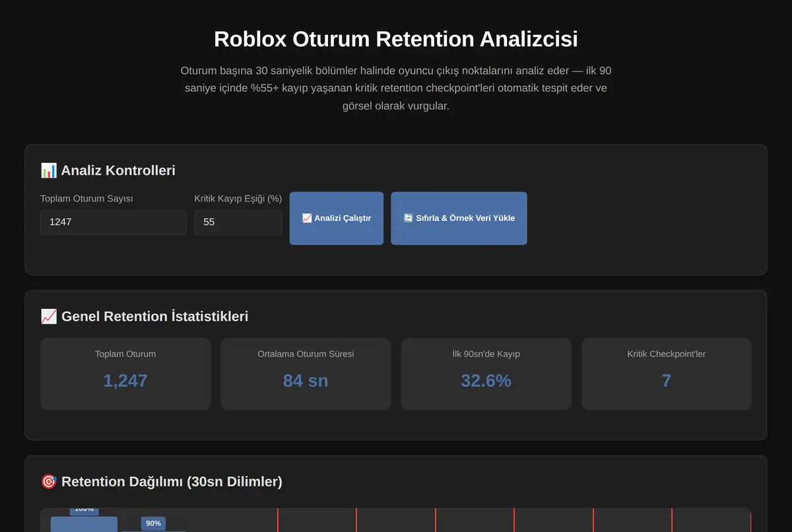The image size is (792, 532).
Task: Click the target icon beside Retention Dağılımı
Action: click(49, 481)
